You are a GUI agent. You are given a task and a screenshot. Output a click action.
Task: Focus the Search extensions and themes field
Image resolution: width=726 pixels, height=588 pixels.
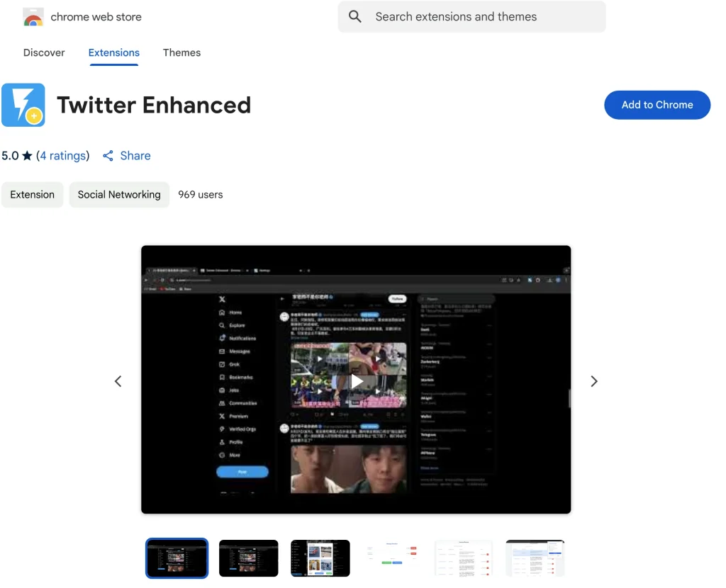pyautogui.click(x=471, y=17)
